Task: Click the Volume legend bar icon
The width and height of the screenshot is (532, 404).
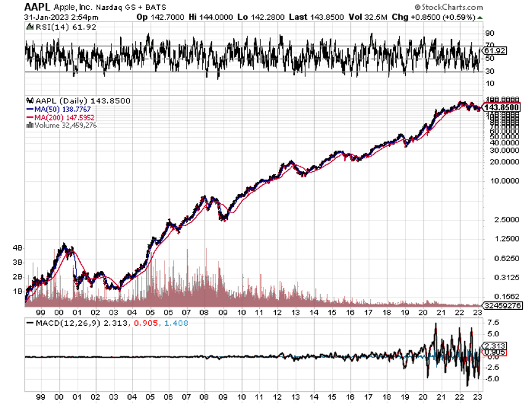Action: [x=29, y=126]
